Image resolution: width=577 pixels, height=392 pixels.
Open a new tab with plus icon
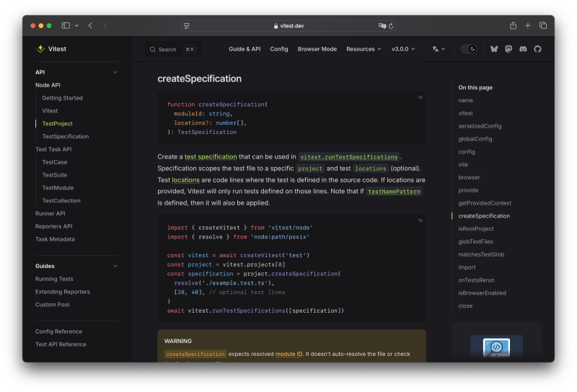pos(528,25)
